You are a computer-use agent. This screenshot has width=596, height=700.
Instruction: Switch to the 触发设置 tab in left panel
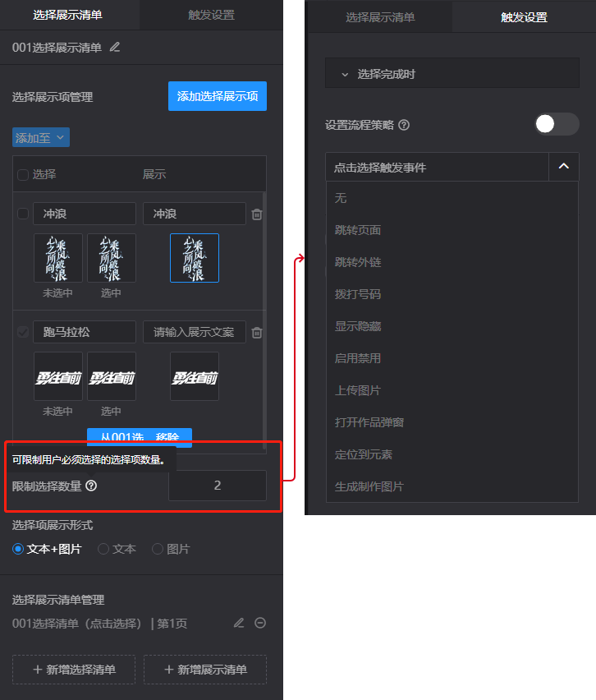click(212, 15)
